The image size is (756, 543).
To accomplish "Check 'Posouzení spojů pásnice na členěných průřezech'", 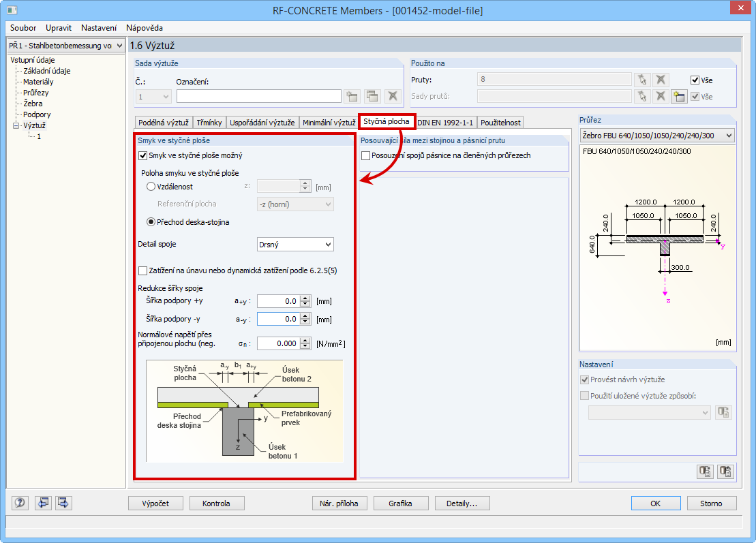I will 366,155.
